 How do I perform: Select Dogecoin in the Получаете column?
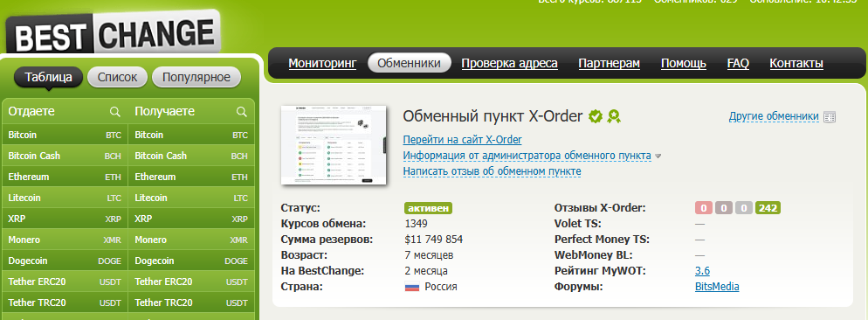191,261
